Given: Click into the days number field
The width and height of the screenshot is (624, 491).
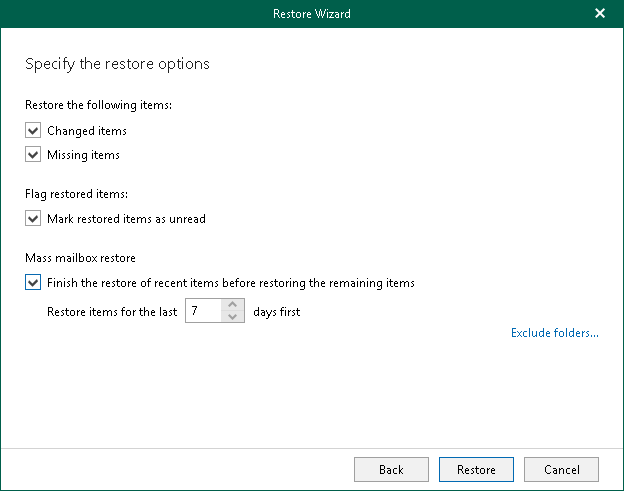Looking at the screenshot, I should (204, 311).
